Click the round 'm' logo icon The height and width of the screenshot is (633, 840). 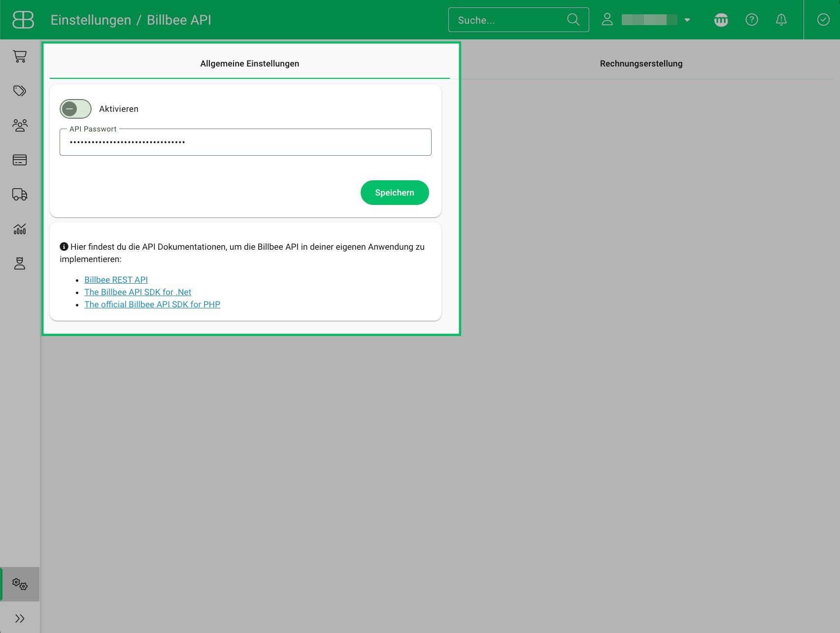tap(721, 20)
